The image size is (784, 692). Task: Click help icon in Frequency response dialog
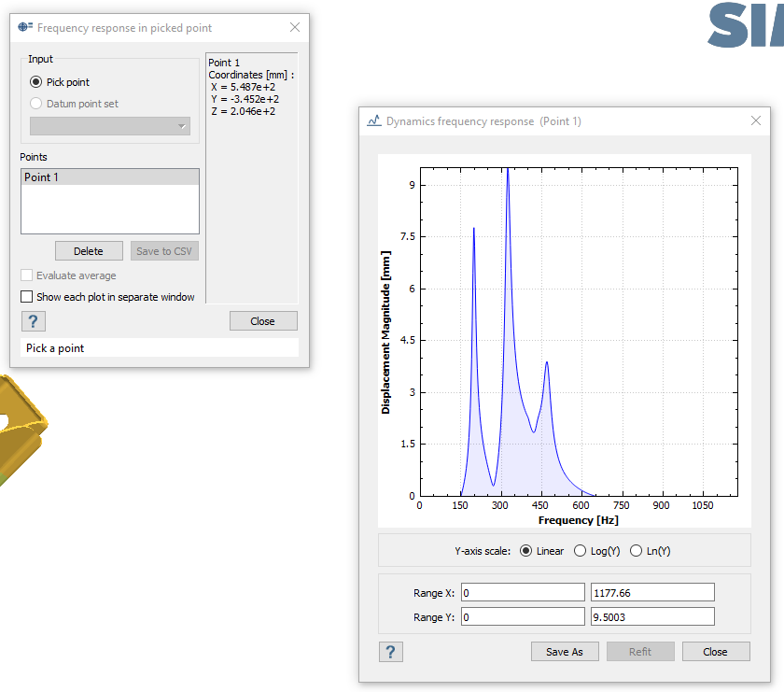tap(33, 321)
